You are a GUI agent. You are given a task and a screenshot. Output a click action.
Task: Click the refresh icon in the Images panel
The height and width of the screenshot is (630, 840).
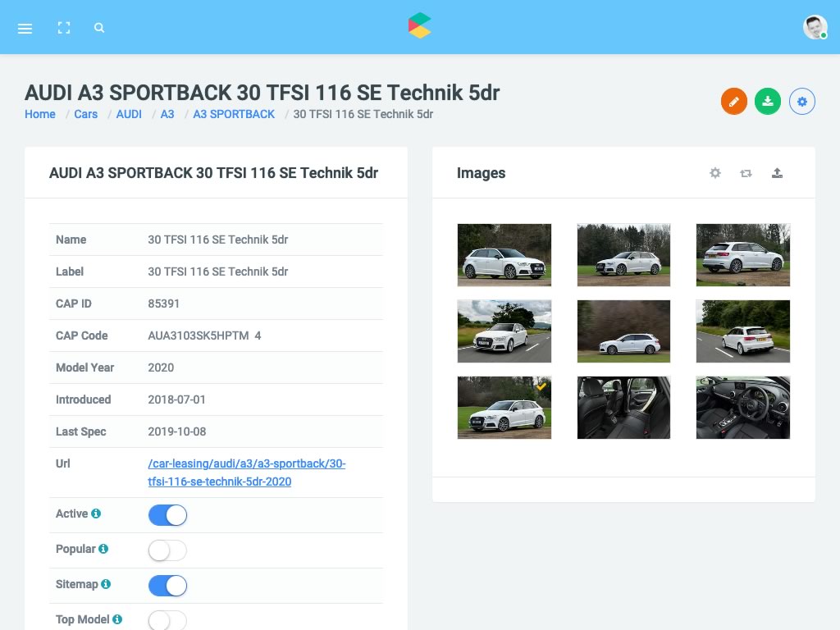(x=746, y=173)
